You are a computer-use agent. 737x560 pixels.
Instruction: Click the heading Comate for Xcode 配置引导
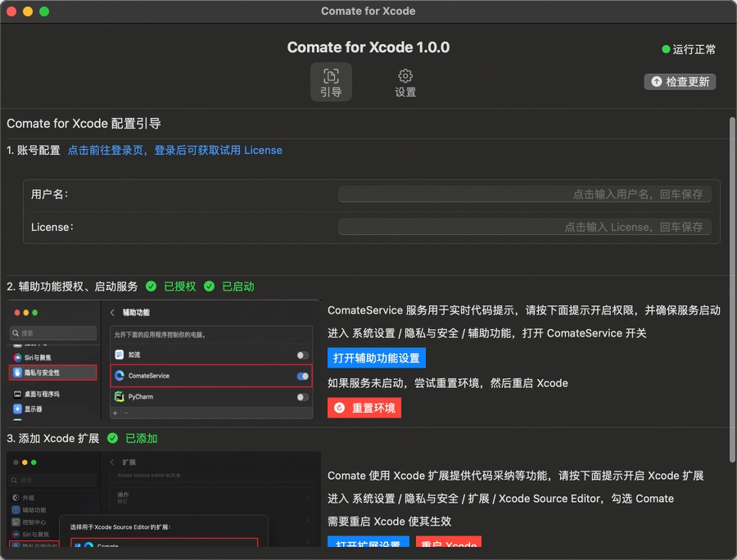(84, 124)
